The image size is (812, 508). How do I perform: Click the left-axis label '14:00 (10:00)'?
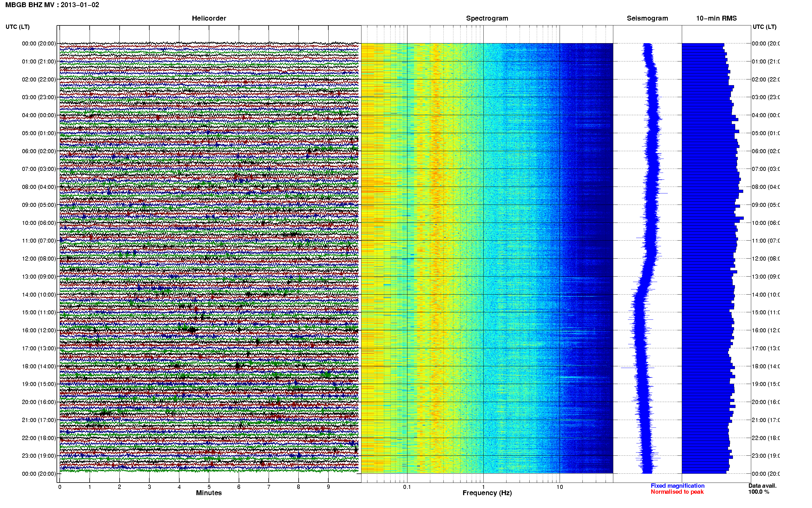click(39, 295)
